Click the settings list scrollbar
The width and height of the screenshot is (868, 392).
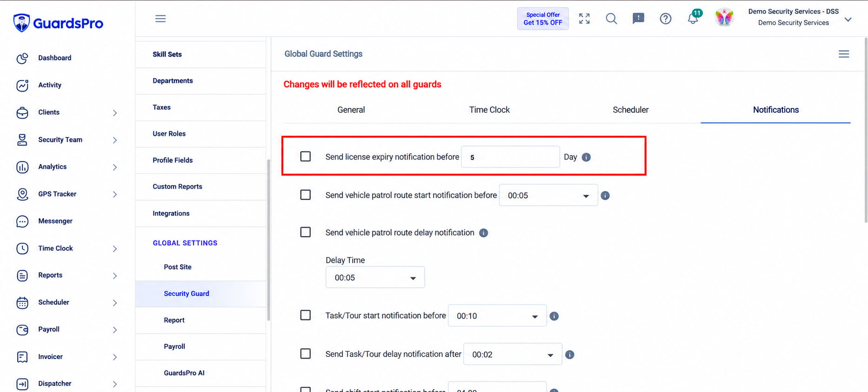(268, 240)
